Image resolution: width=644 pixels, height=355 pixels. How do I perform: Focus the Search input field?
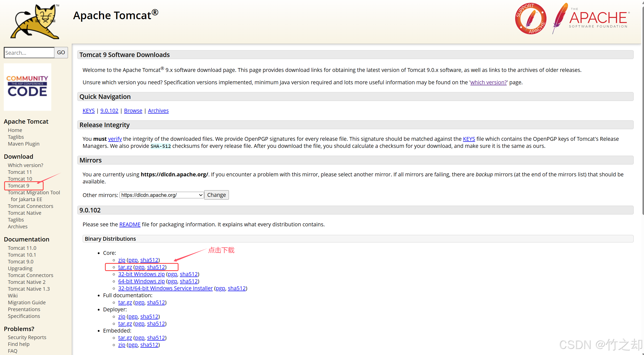pos(29,53)
